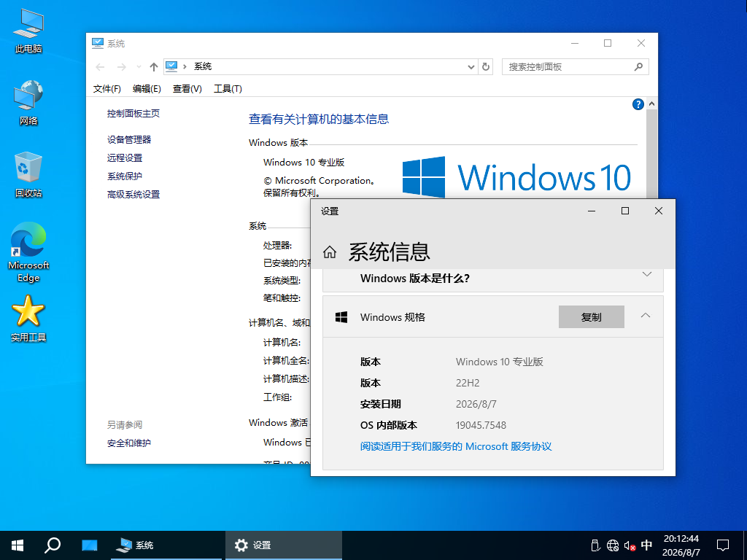Viewport: 747px width, 560px height.
Task: Open the 查看(V) menu
Action: point(187,89)
